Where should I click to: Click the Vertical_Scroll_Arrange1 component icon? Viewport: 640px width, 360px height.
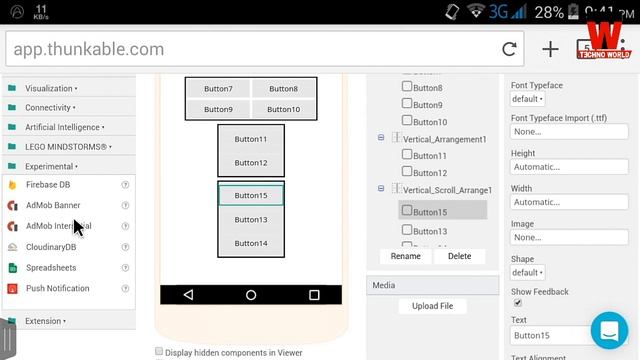click(396, 189)
